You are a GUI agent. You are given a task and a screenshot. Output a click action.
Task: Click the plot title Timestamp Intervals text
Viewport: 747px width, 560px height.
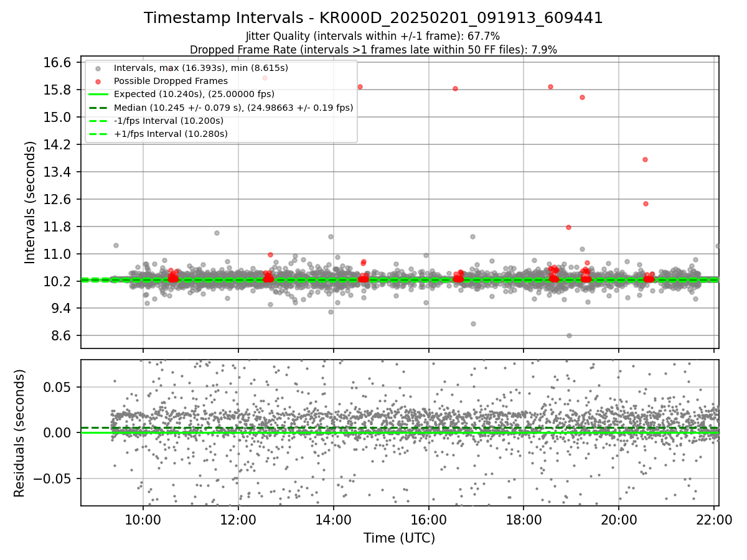(x=374, y=18)
